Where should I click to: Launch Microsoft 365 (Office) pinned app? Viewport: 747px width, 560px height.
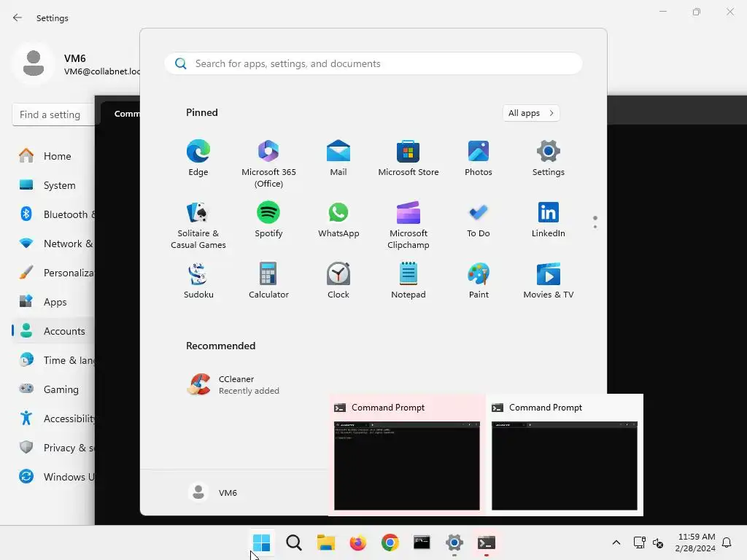[268, 164]
